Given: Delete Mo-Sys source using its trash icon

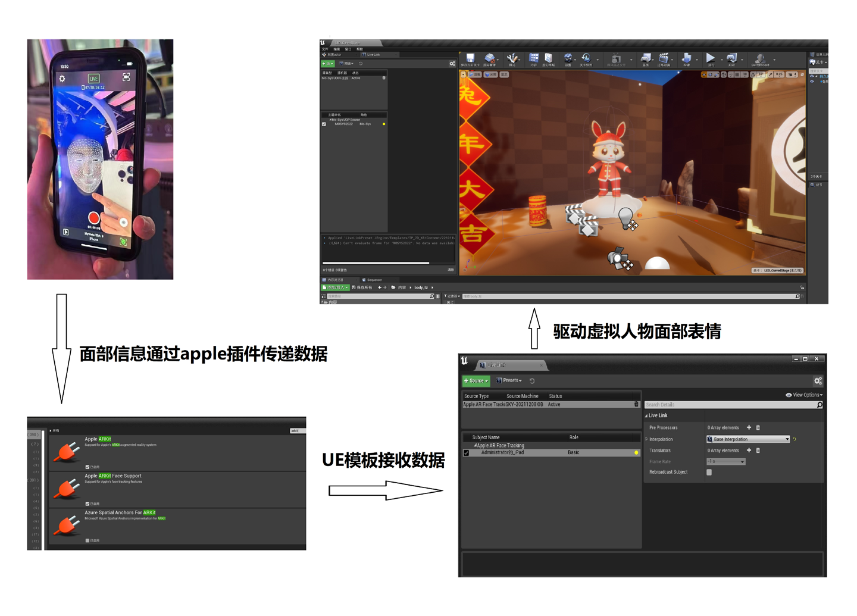Looking at the screenshot, I should [x=384, y=78].
